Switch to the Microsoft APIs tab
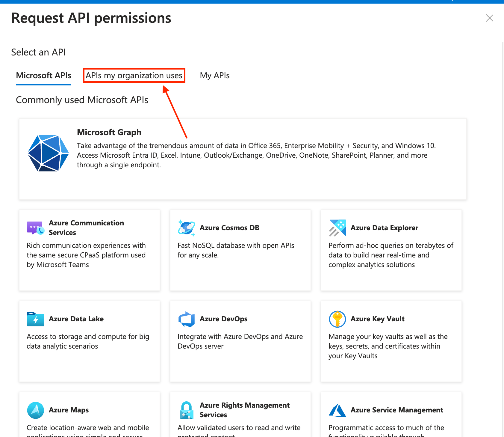The height and width of the screenshot is (437, 504). [44, 76]
